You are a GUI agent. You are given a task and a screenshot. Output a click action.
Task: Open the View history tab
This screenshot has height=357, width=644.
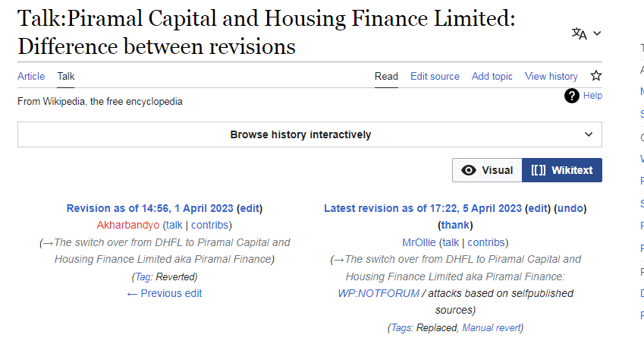coord(551,76)
